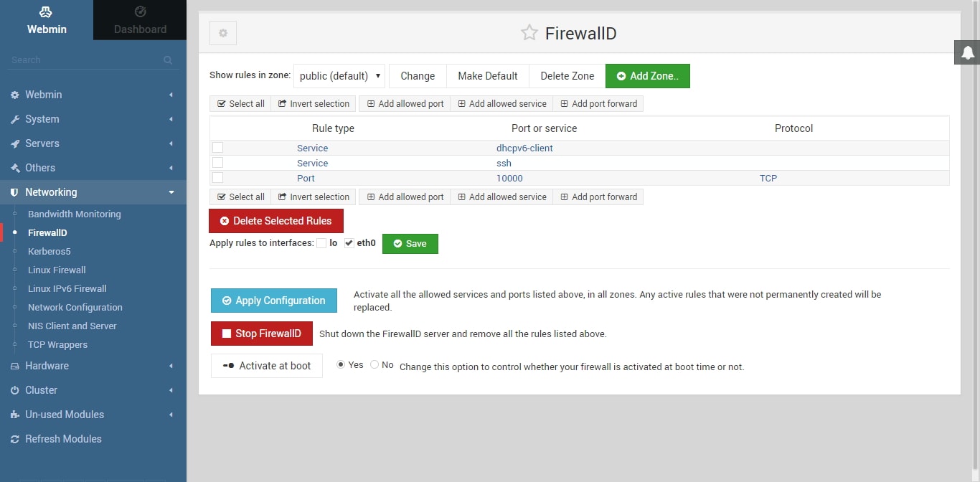This screenshot has height=482, width=980.
Task: Expand the Hardware sidebar category
Action: (93, 366)
